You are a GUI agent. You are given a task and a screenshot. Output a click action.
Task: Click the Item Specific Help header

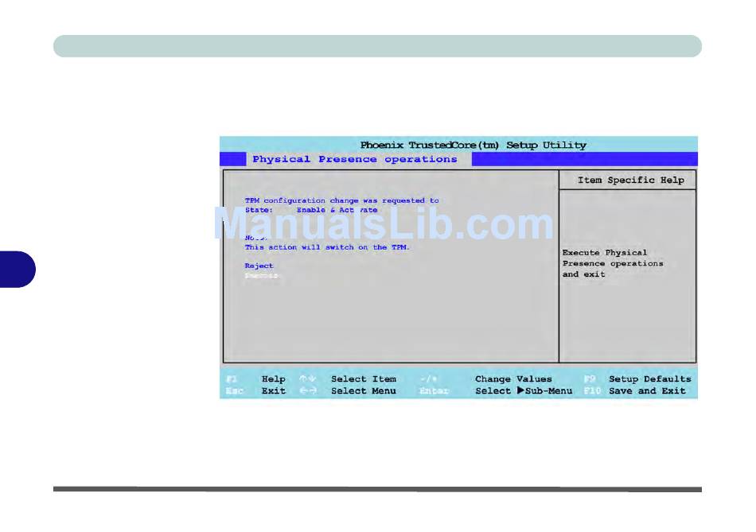(630, 181)
